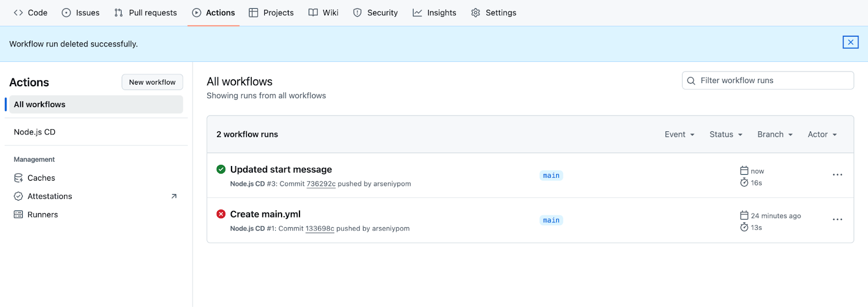
Task: Click the Attestations verified icon
Action: click(18, 196)
